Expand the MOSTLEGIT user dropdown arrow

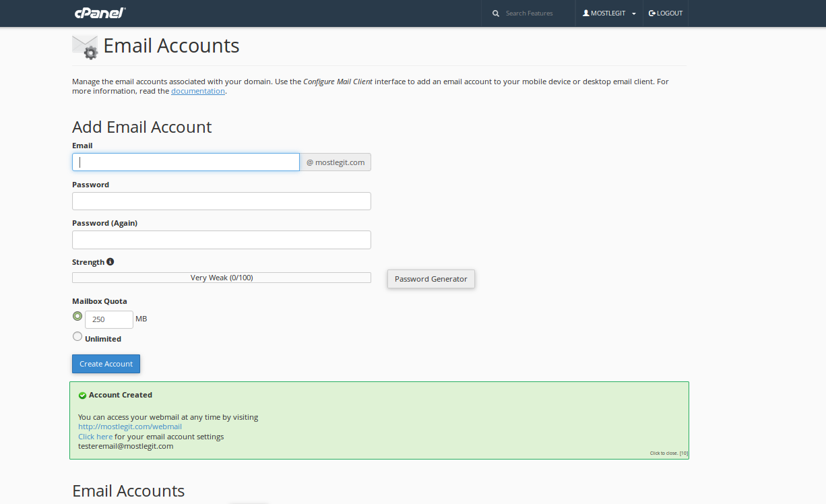(x=634, y=14)
